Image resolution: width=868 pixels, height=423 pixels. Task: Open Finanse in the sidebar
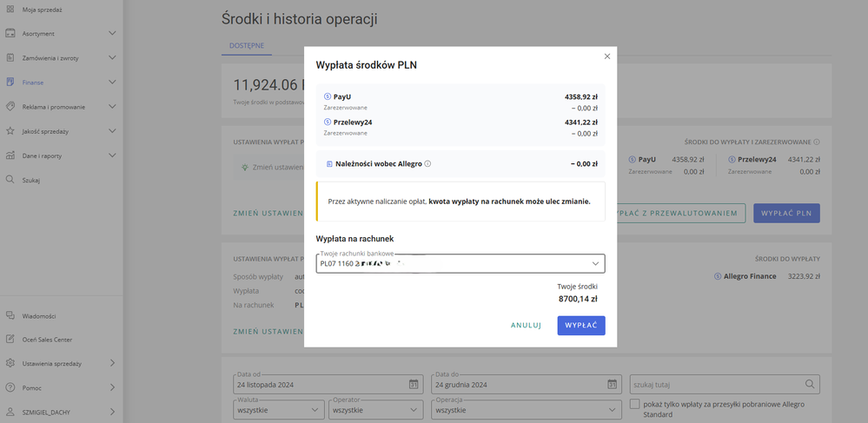[x=33, y=83]
